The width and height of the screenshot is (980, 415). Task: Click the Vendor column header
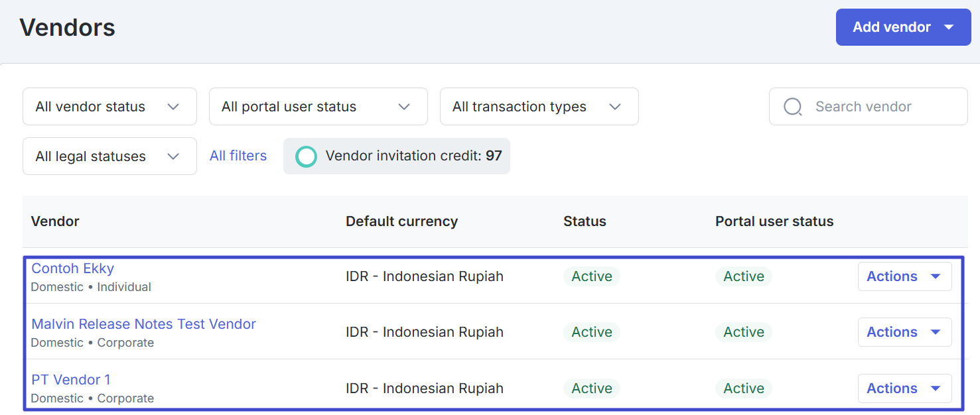tap(55, 221)
